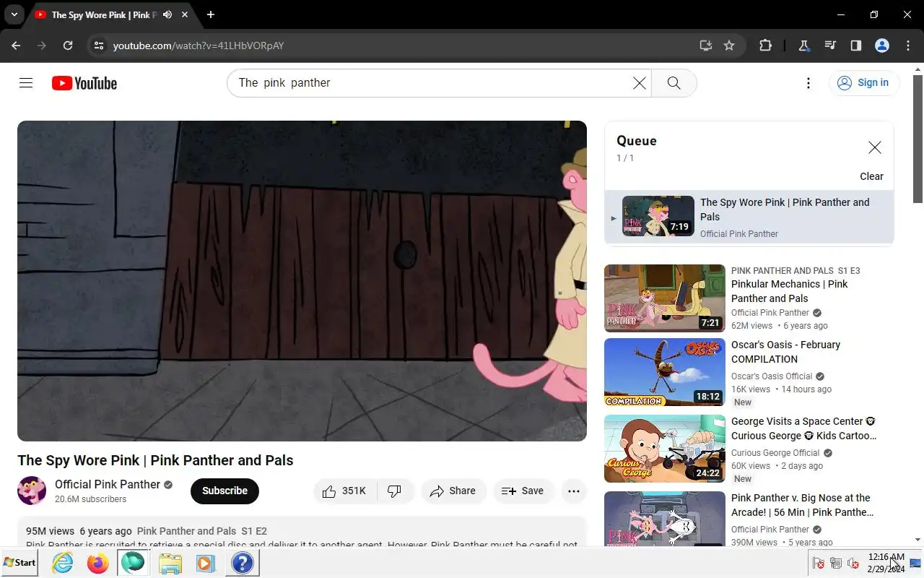Screen dimensions: 924x578
Task: Go to YouTube home via logo
Action: point(84,83)
